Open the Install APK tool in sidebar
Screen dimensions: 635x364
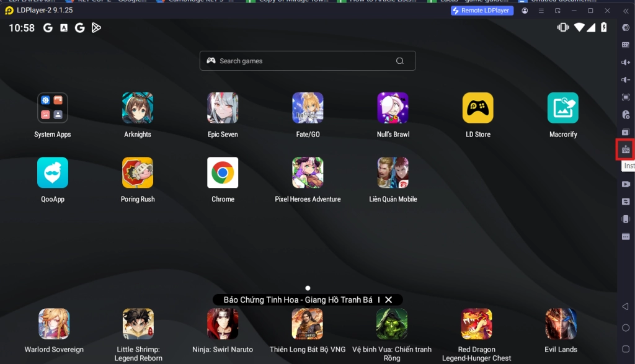[x=625, y=149]
